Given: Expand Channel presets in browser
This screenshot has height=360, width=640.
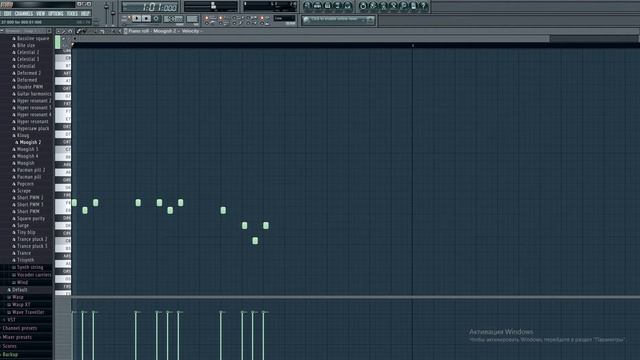Looking at the screenshot, I should (20, 328).
